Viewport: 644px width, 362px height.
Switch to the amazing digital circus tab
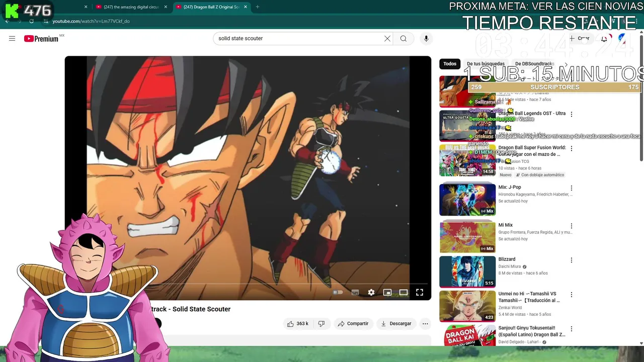(x=131, y=7)
